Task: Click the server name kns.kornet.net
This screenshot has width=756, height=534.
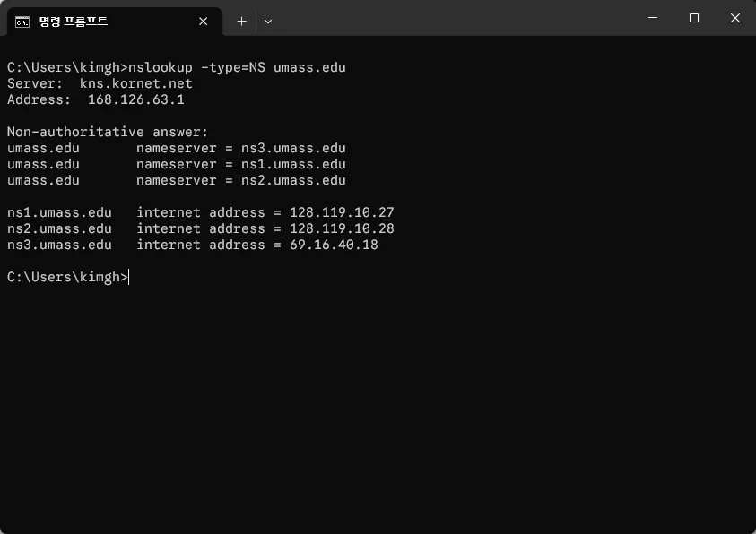Action: (136, 83)
